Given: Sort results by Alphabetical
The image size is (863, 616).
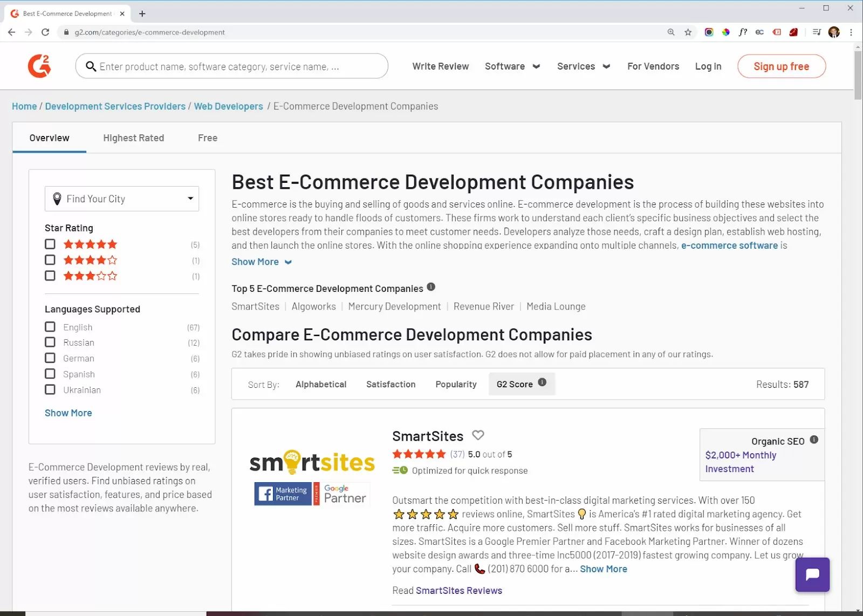Looking at the screenshot, I should point(321,384).
